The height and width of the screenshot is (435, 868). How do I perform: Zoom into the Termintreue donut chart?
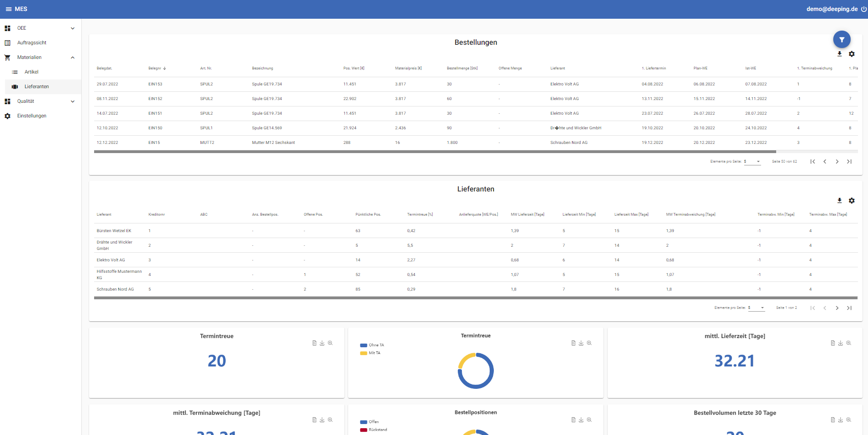click(589, 343)
